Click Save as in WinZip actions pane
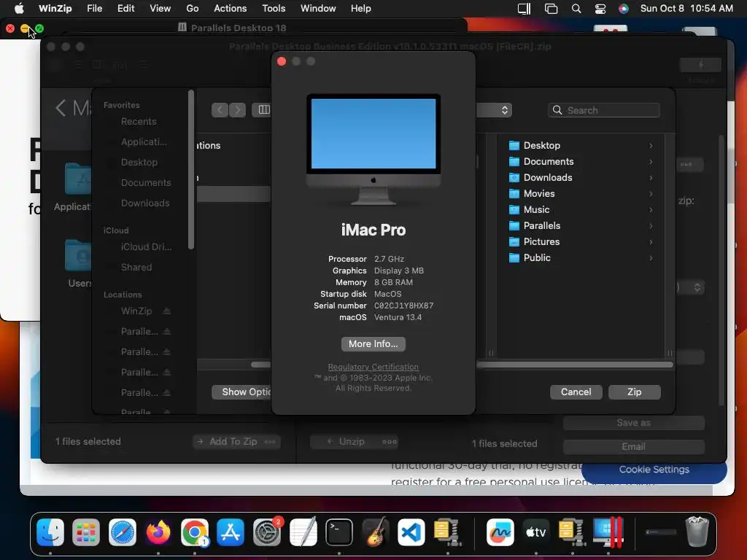 tap(633, 423)
